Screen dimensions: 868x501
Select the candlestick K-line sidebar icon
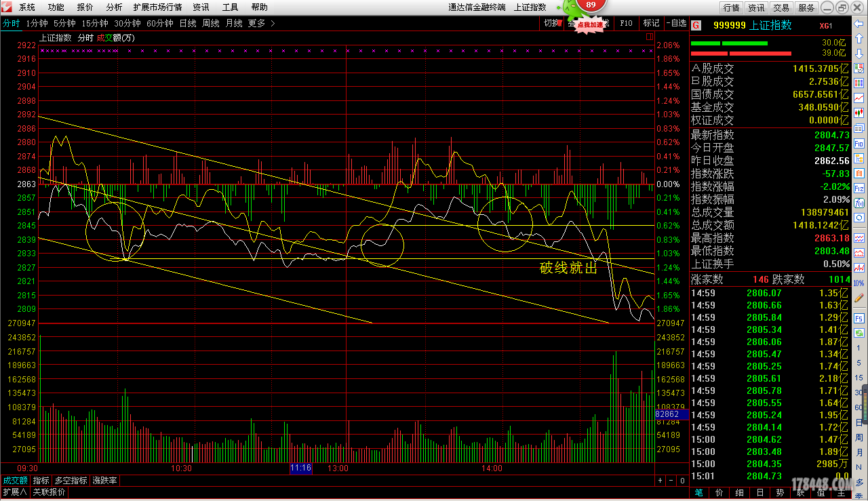pos(859,113)
